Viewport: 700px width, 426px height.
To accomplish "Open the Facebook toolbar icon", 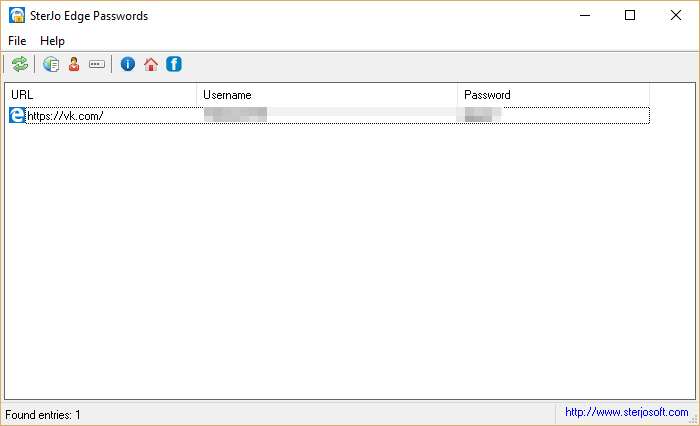I will pyautogui.click(x=174, y=65).
